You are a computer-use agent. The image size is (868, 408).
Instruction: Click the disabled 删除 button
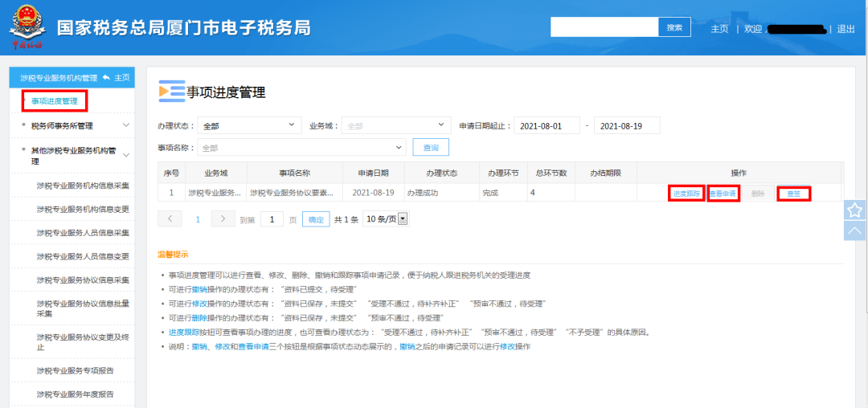[x=758, y=194]
